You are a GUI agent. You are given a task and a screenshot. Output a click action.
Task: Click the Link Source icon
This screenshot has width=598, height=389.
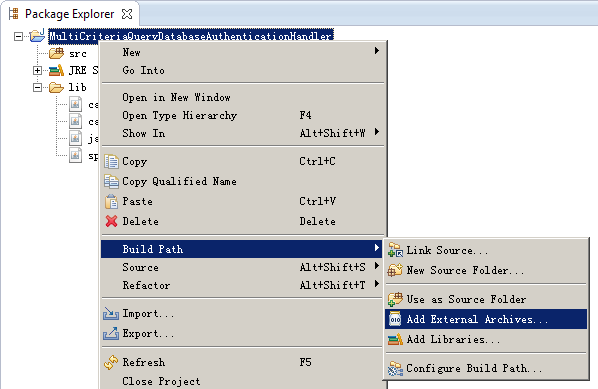click(x=395, y=250)
